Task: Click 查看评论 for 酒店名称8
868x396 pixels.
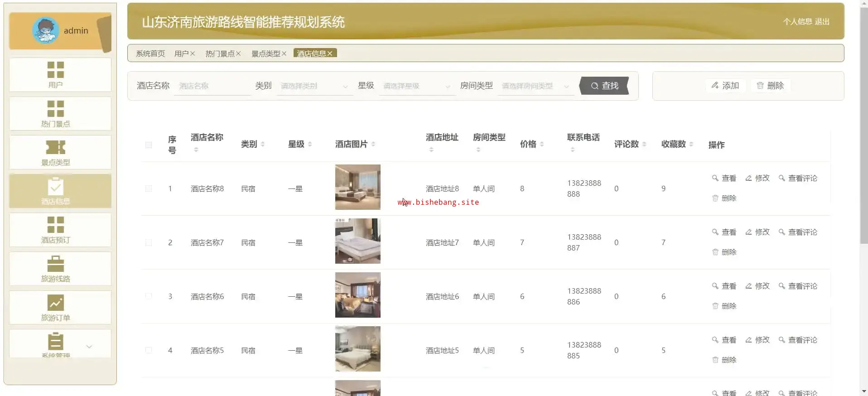Action: [x=798, y=178]
